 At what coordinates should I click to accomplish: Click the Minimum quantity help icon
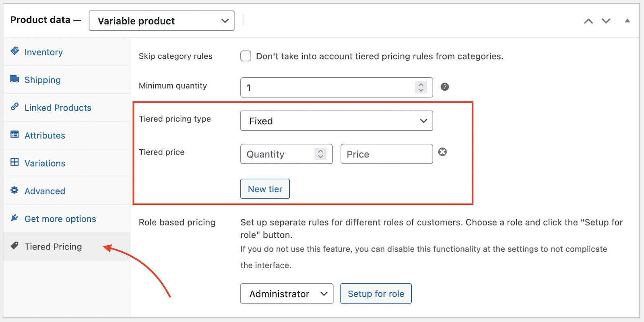[x=444, y=87]
